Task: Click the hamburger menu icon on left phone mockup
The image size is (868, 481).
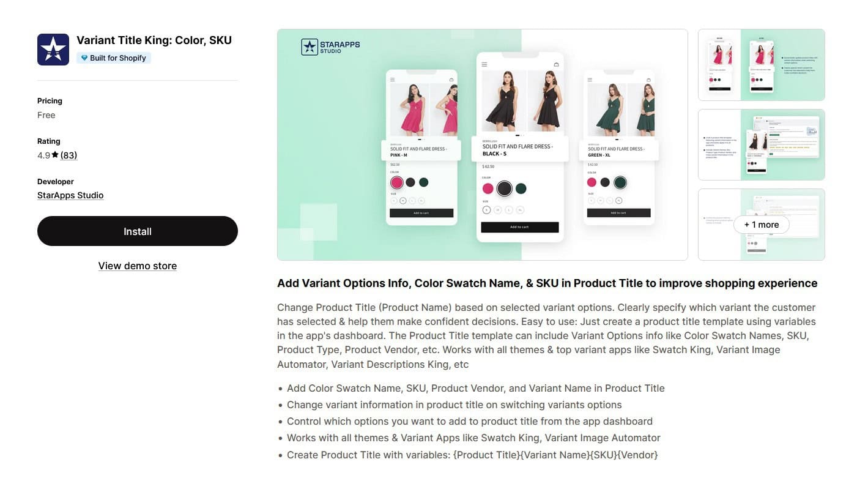Action: pos(393,80)
